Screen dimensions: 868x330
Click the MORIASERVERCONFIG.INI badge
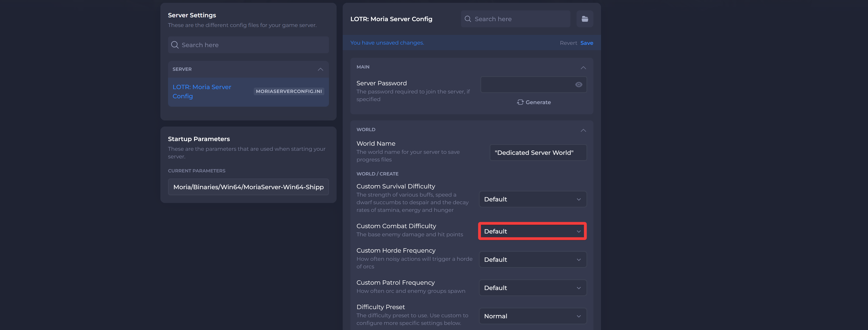click(x=289, y=91)
